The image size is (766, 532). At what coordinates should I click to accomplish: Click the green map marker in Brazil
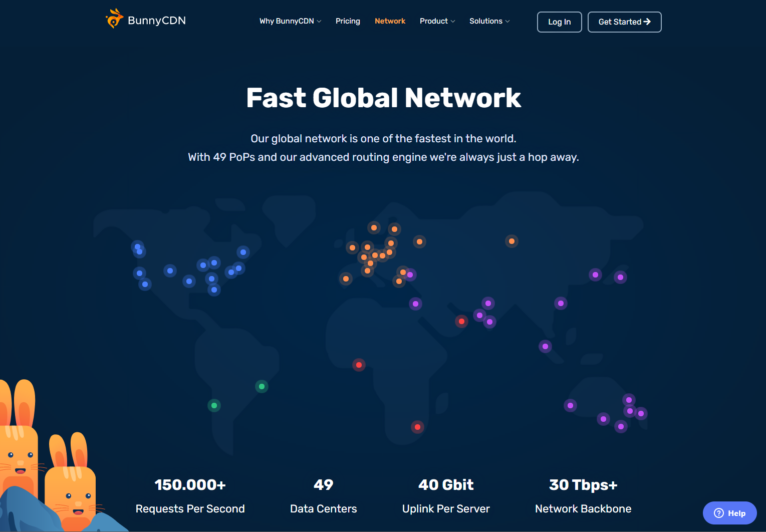click(262, 386)
